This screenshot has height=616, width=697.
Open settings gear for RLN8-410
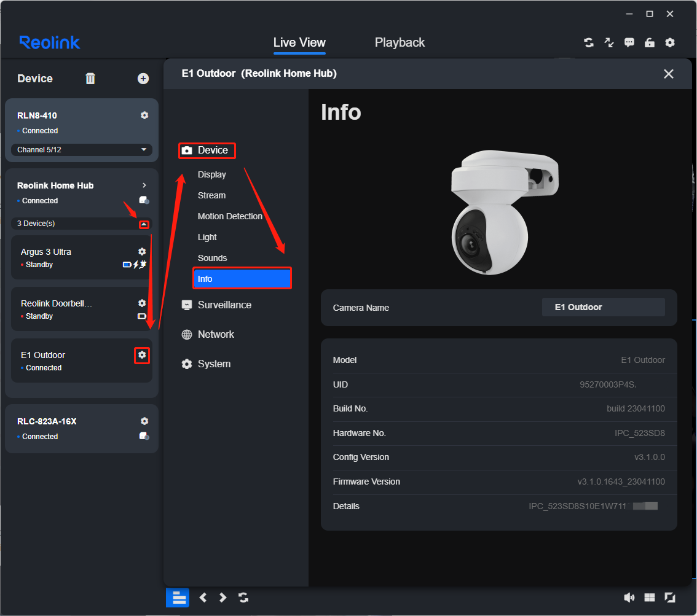point(144,115)
